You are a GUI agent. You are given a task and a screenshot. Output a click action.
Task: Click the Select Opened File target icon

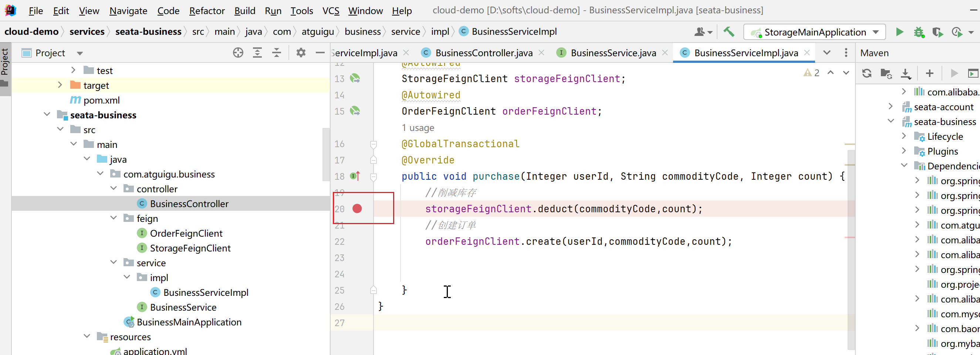[x=238, y=53]
